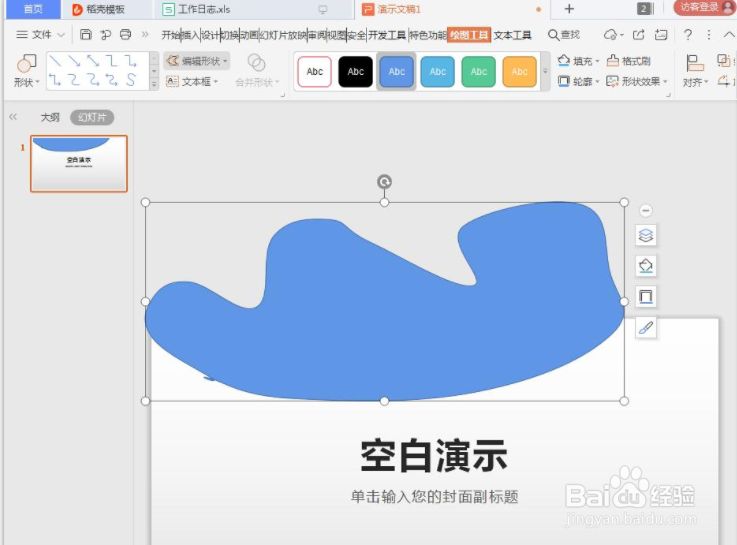
Task: Switch to 插入 ribbon tab
Action: click(x=190, y=35)
